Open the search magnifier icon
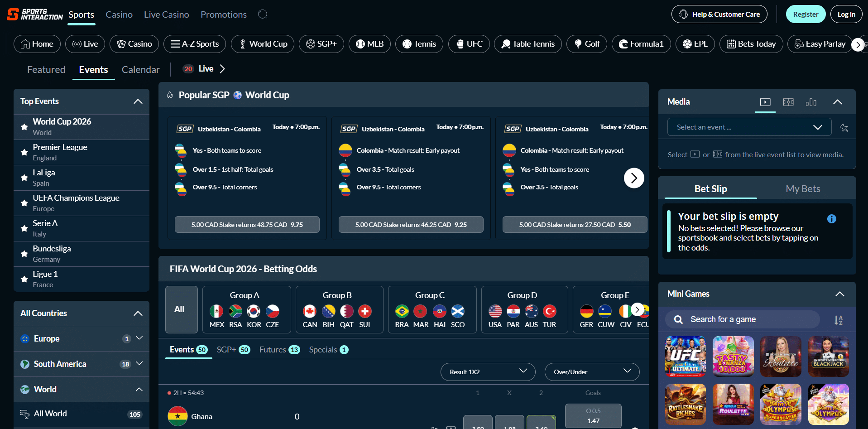This screenshot has width=868, height=429. [x=263, y=14]
